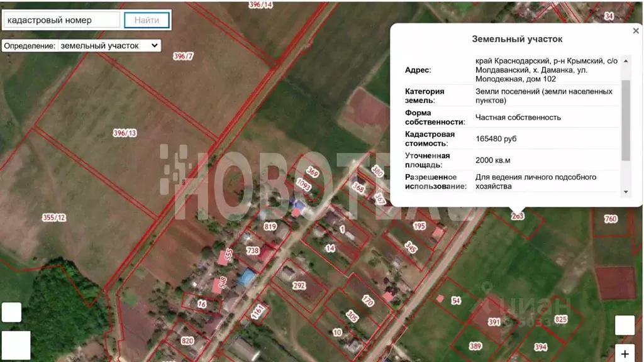This screenshot has width=644, height=362.
Task: Select parcel number 391 on map
Action: [494, 322]
